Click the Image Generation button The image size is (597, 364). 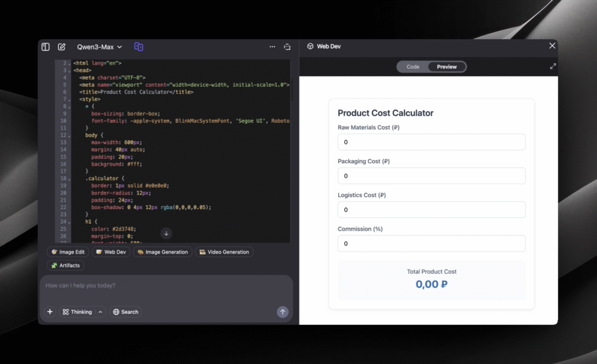tap(163, 252)
